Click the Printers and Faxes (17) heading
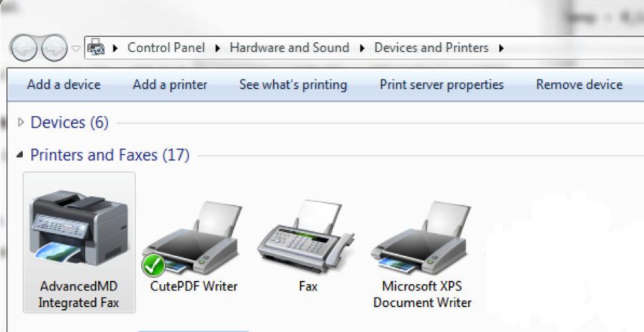 point(110,155)
